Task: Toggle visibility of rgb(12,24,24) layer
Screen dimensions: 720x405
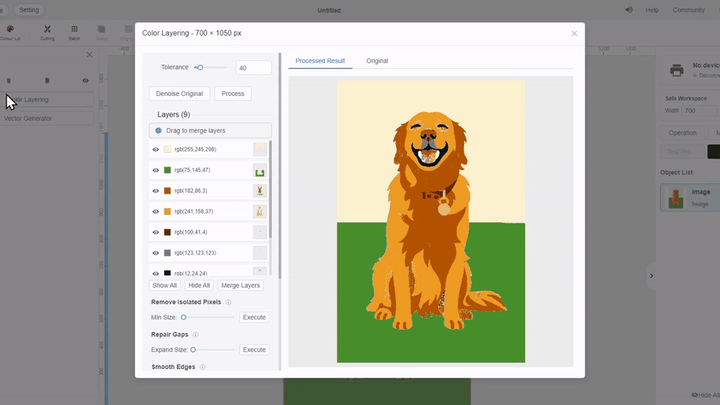Action: 156,273
